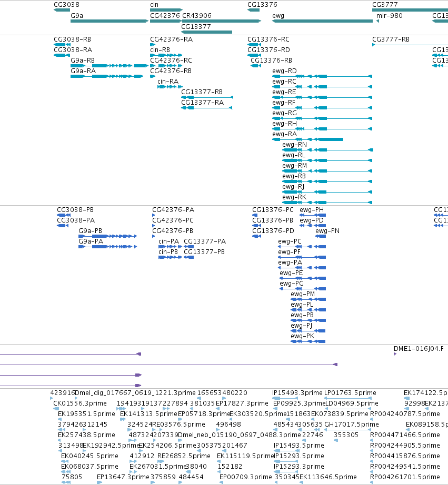Open EST EK113646.5prime
The image size is (448, 485).
point(328,477)
